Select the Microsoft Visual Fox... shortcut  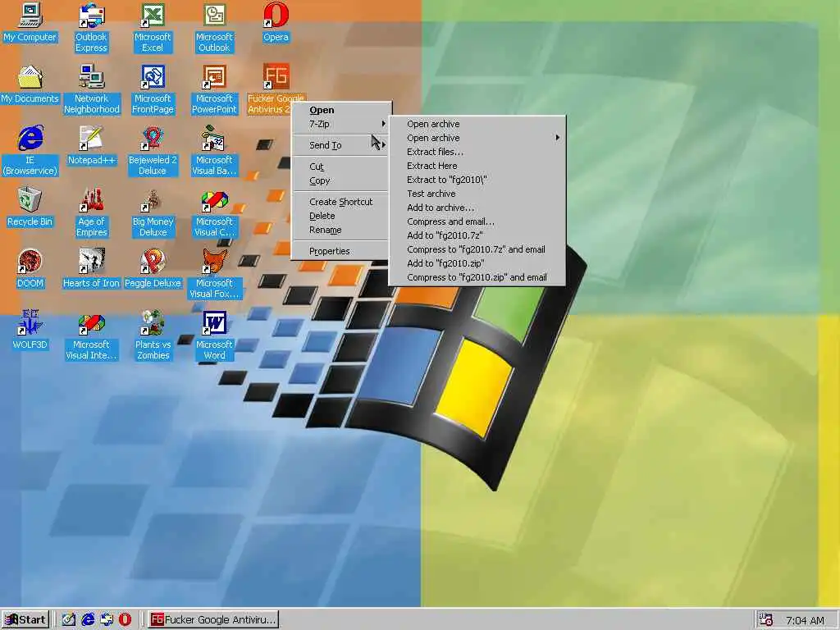(214, 274)
